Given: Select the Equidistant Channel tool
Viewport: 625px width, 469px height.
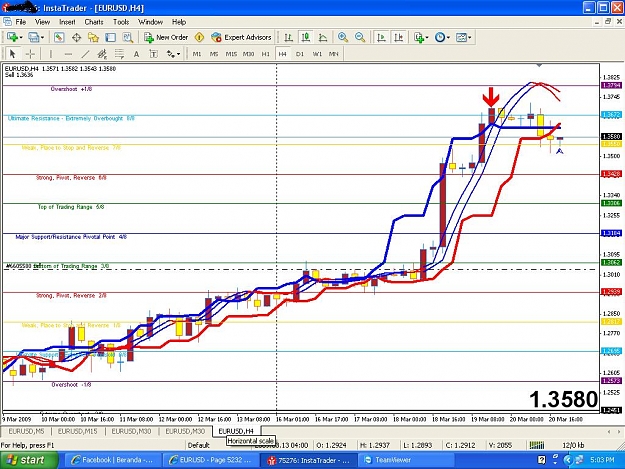Looking at the screenshot, I should pyautogui.click(x=102, y=54).
